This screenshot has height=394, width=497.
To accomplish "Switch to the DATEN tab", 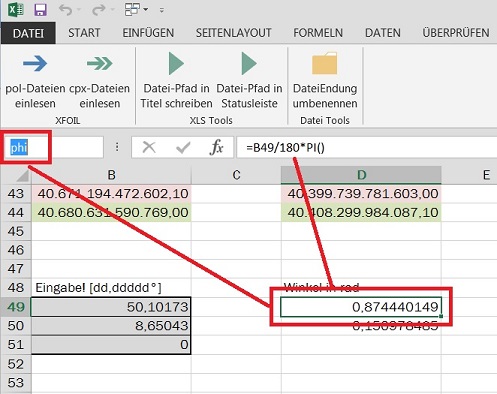I will pos(383,33).
